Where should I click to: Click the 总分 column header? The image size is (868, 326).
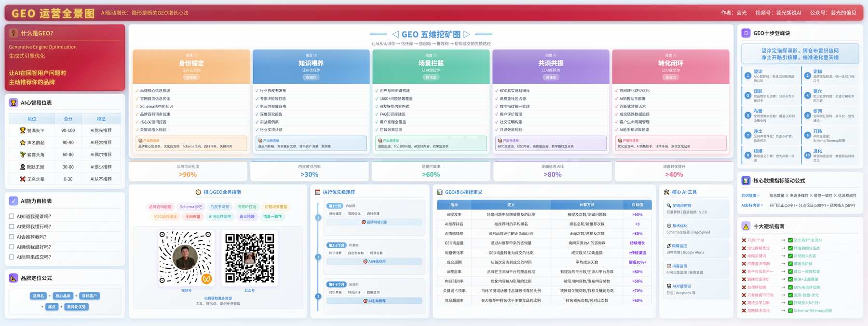[68, 119]
